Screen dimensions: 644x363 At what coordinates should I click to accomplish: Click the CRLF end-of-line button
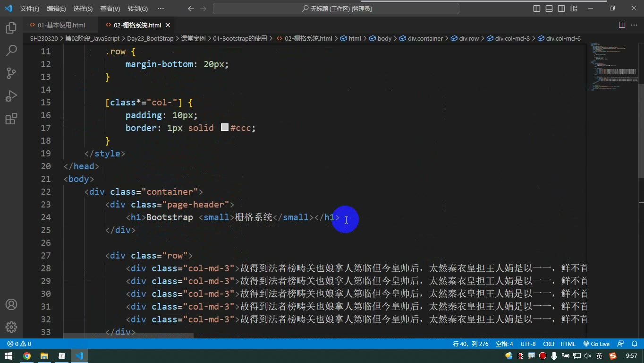(x=549, y=344)
